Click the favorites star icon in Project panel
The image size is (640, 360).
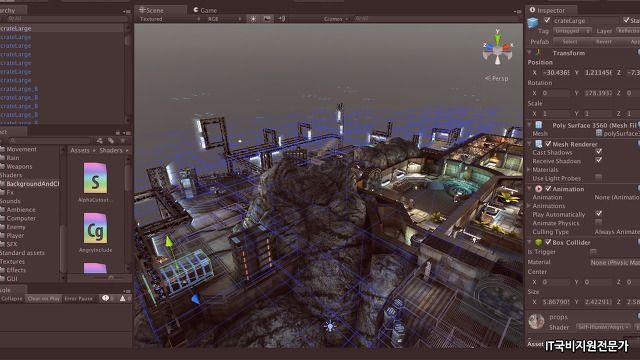(x=123, y=141)
